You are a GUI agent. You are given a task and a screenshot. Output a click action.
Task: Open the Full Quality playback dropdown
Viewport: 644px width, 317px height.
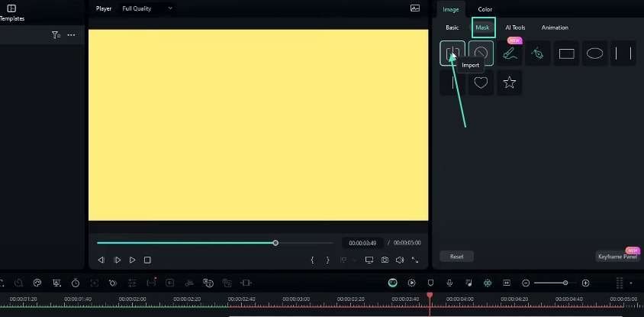(x=147, y=8)
